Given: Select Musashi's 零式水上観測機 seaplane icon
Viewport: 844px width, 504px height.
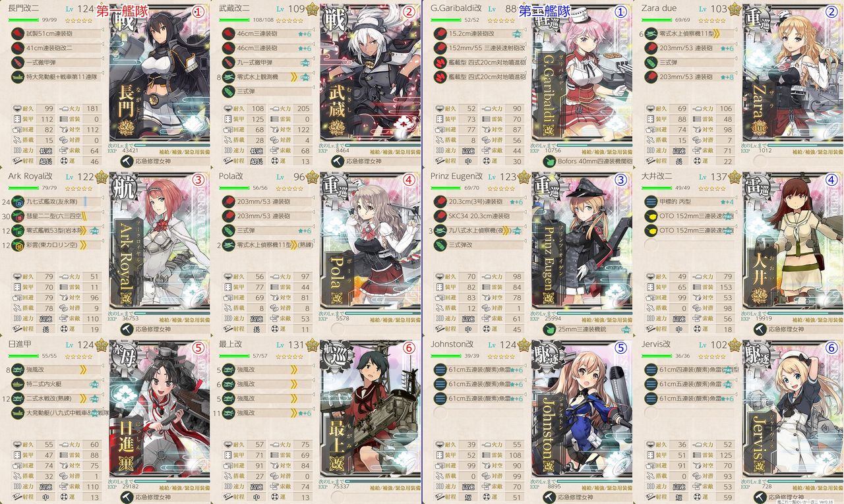Looking at the screenshot, I should (x=228, y=76).
